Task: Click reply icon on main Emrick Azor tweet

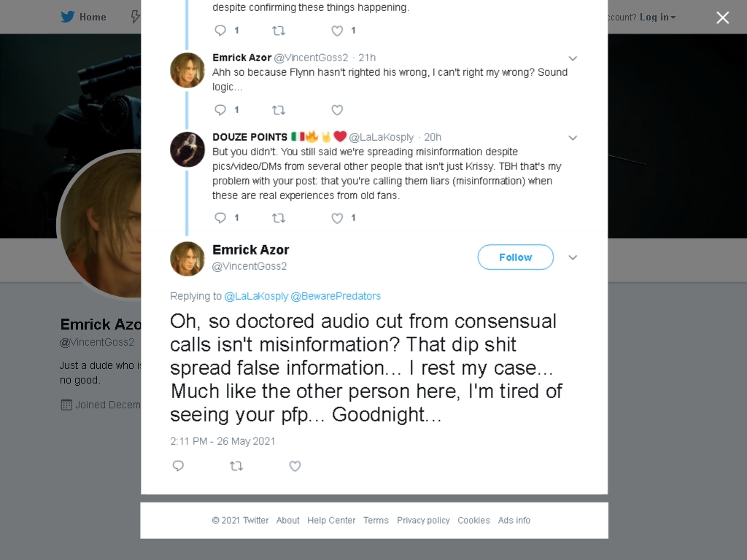Action: point(178,466)
